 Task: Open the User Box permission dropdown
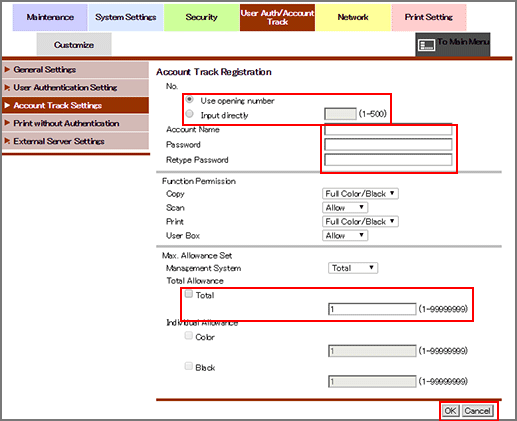(345, 236)
